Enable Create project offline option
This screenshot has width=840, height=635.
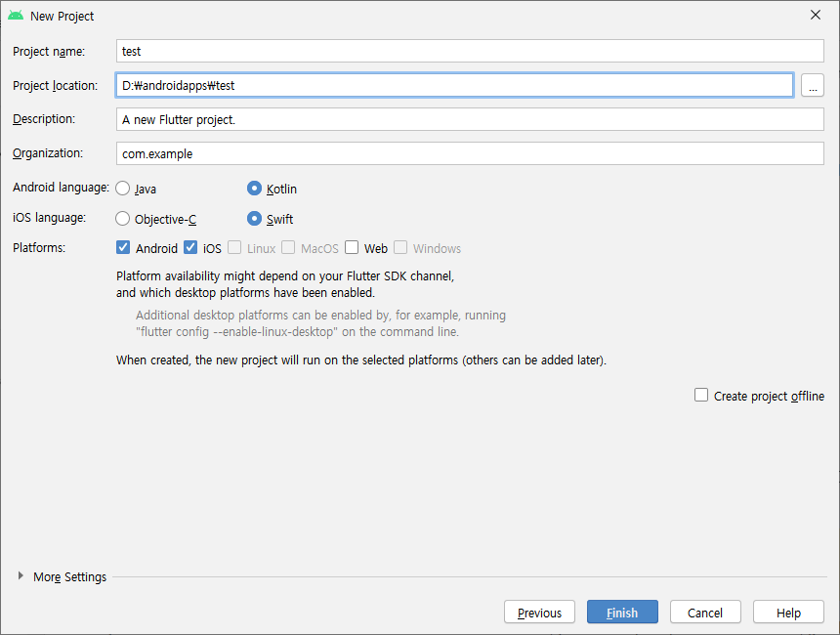(701, 396)
